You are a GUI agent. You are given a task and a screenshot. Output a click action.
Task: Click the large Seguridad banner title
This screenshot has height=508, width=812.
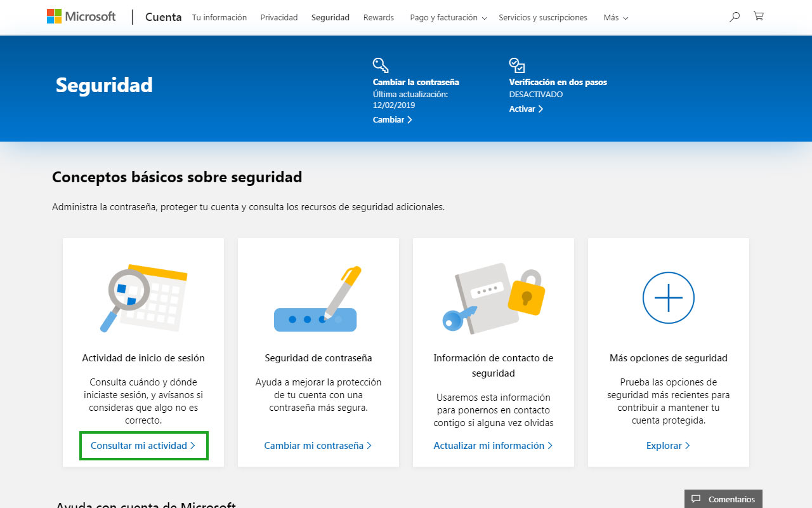click(104, 85)
